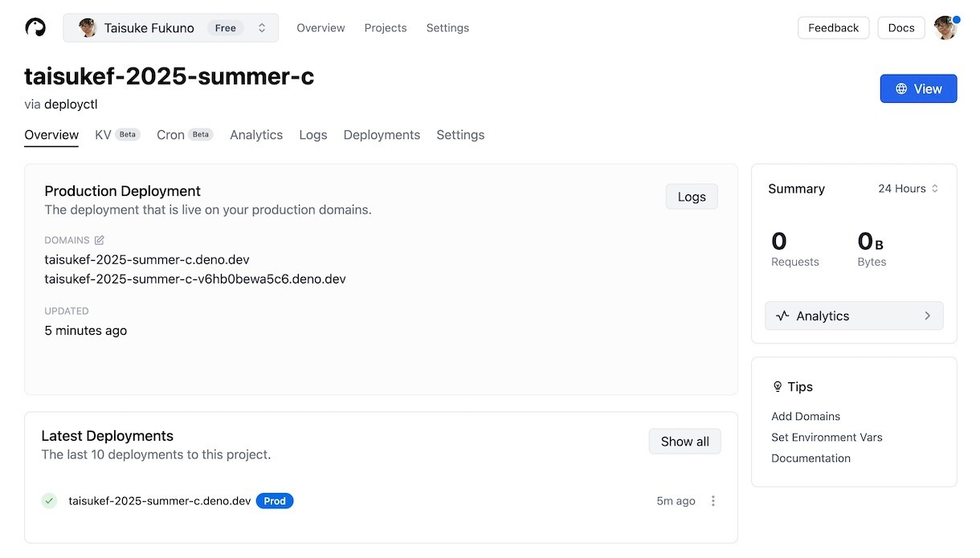Click the Deno Deploy logo
The height and width of the screenshot is (558, 980).
tap(35, 27)
